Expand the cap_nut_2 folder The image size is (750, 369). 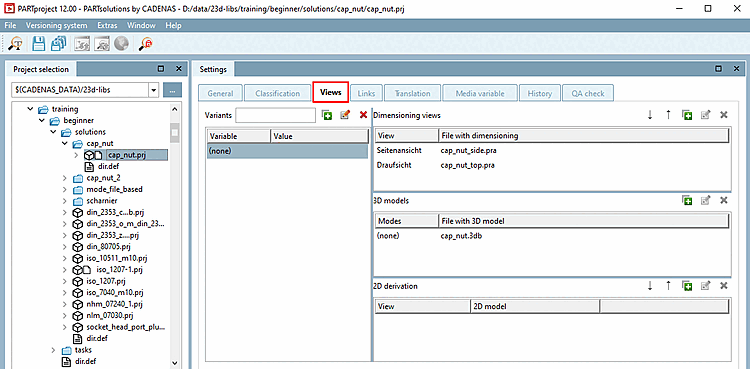(x=65, y=178)
